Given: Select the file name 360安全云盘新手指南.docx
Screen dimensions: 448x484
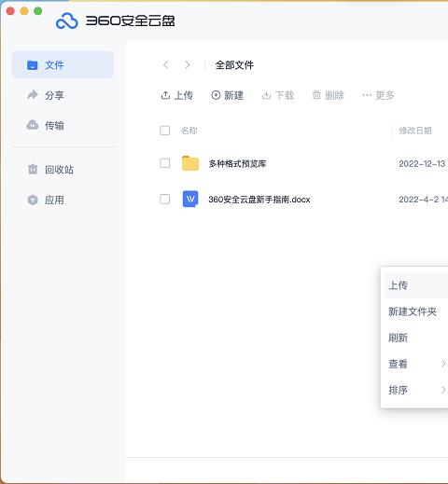Looking at the screenshot, I should (x=259, y=200).
